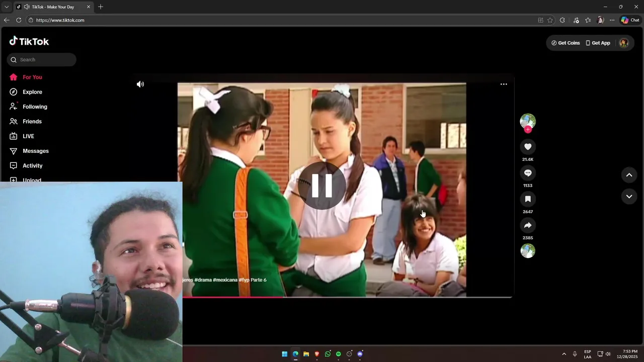
Task: Open the Explore page
Action: pyautogui.click(x=26, y=92)
